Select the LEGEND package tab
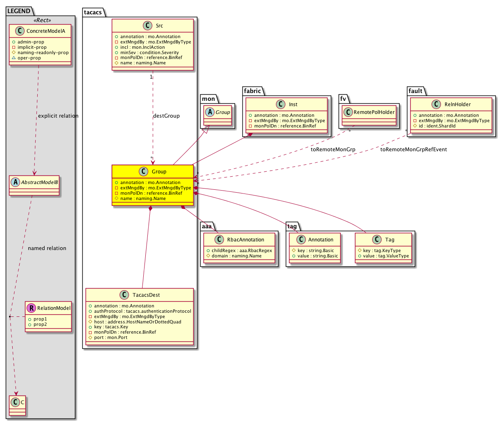 19,11
